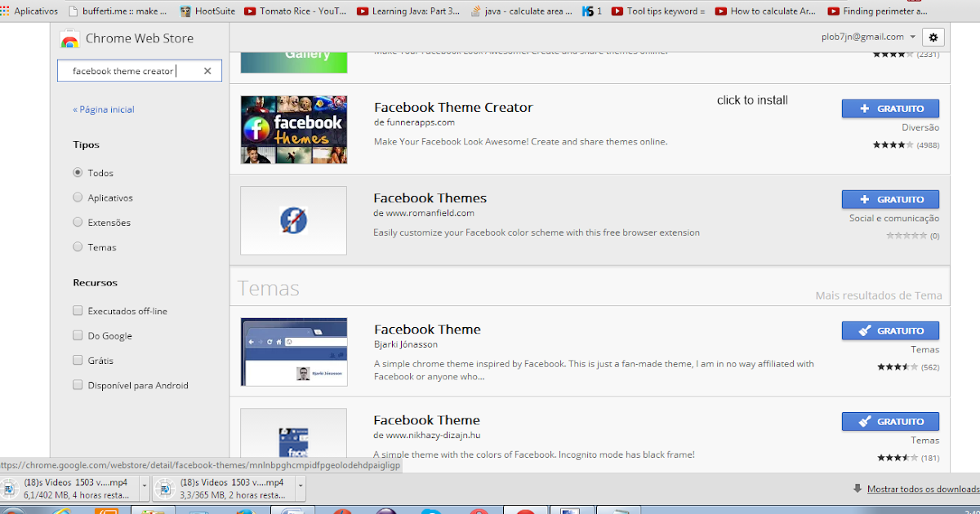Click GRATUITO for Facebook Theme Creator
The image size is (980, 514).
click(x=890, y=108)
